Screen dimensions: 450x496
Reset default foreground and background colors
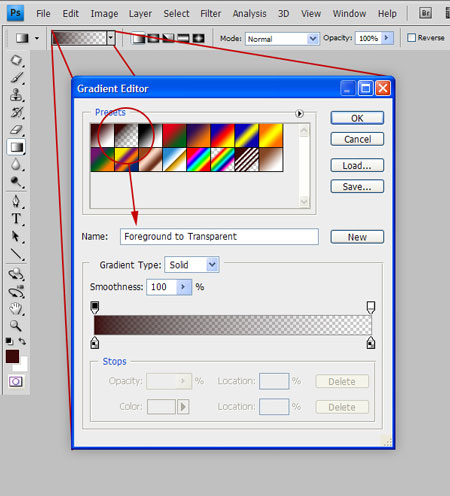coord(9,341)
